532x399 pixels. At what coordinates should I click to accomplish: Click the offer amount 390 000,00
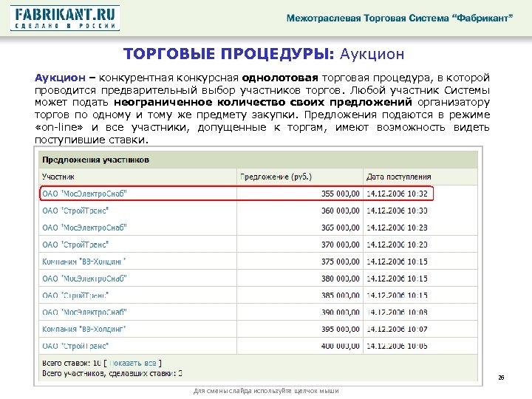[341, 312]
